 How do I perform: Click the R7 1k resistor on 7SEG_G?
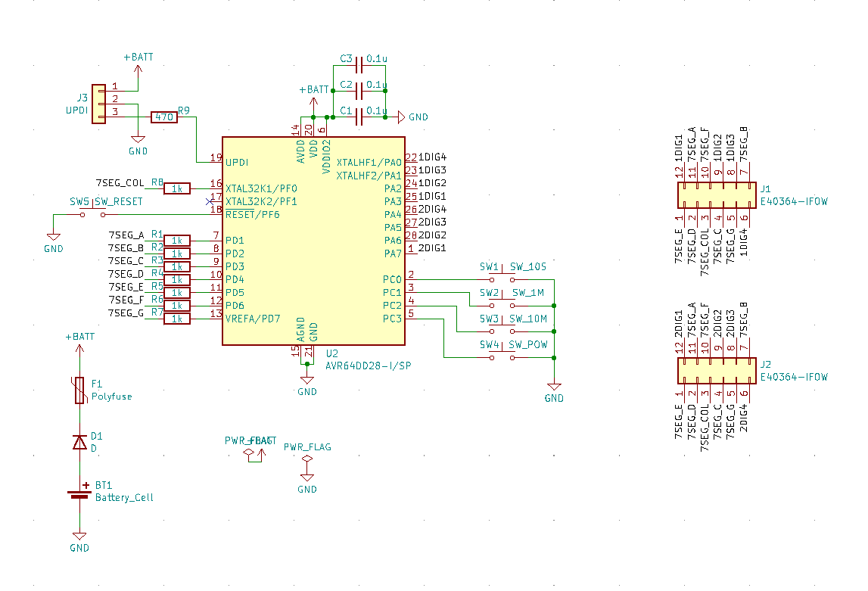177,319
